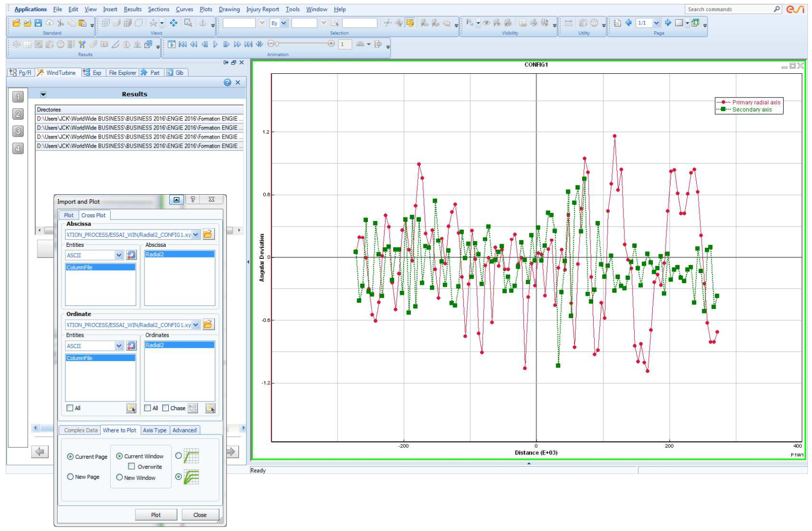Browse Ordinate file with folder icon

pyautogui.click(x=208, y=325)
